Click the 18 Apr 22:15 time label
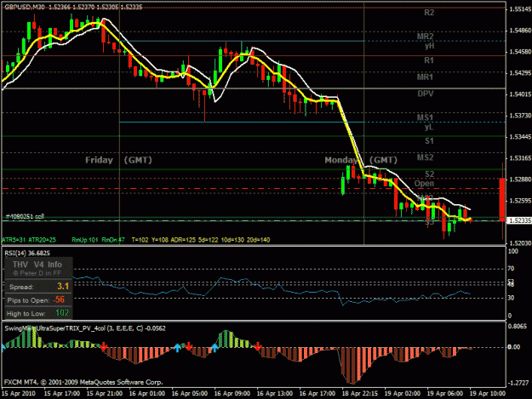This screenshot has height=399, width=532. [360, 394]
